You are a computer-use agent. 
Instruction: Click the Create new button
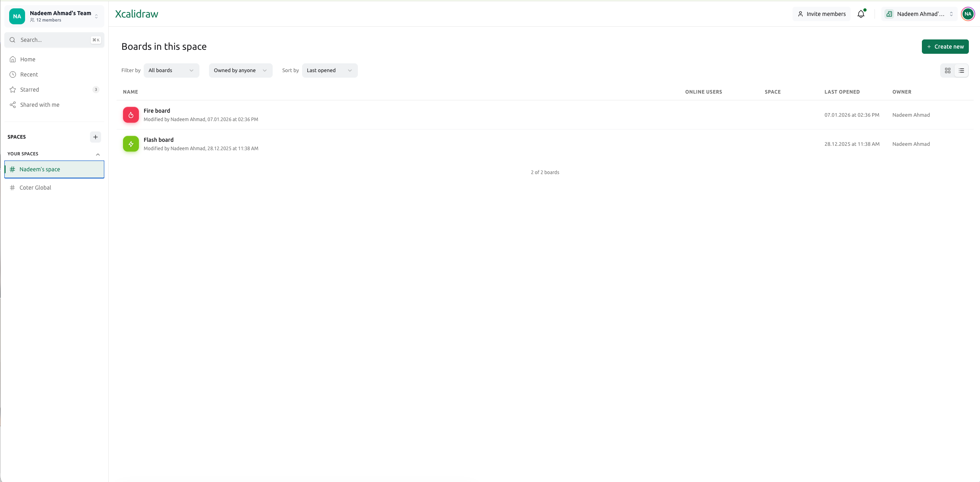(945, 47)
